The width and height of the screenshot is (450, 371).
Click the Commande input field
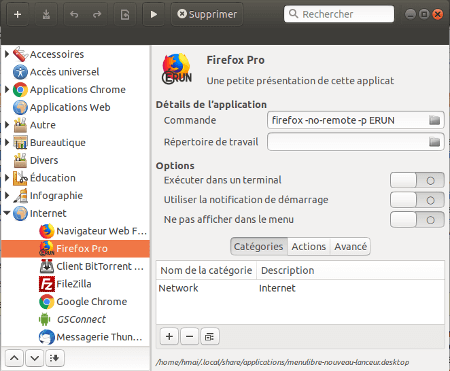click(356, 120)
